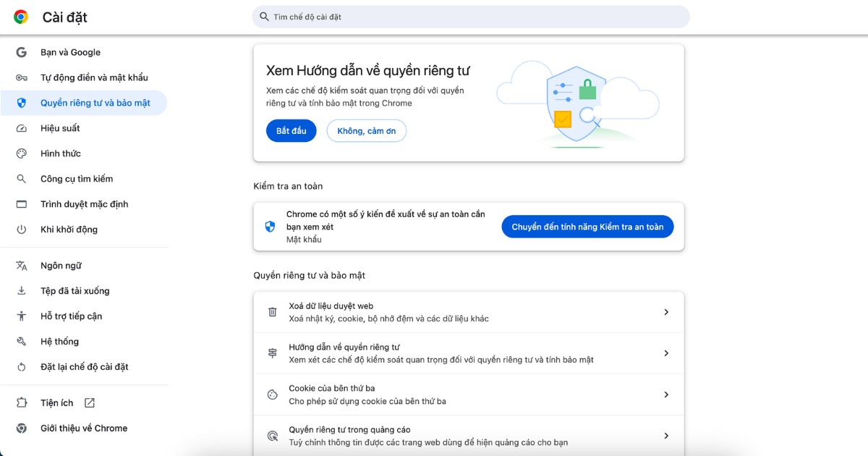Viewport: 868px width, 456px height.
Task: Click the Google G icon in sidebar
Action: pyautogui.click(x=22, y=52)
